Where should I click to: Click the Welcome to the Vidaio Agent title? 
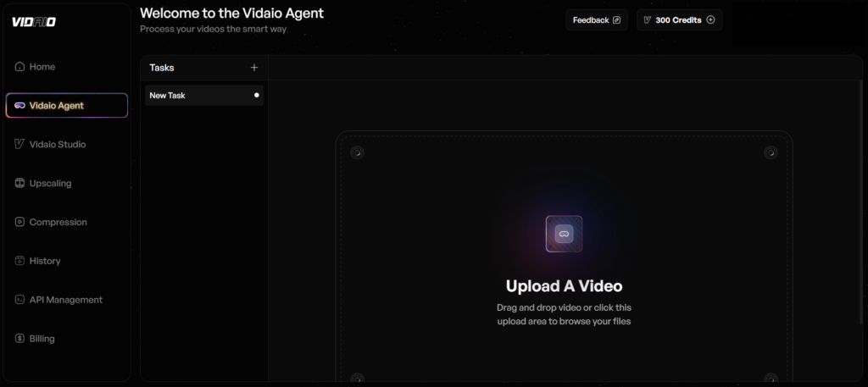point(232,13)
